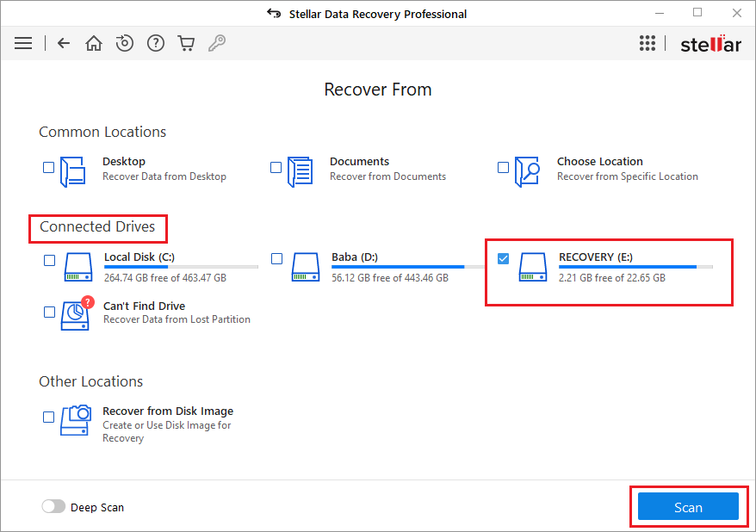The image size is (756, 532).
Task: Check the Choose Location checkbox
Action: [x=503, y=167]
